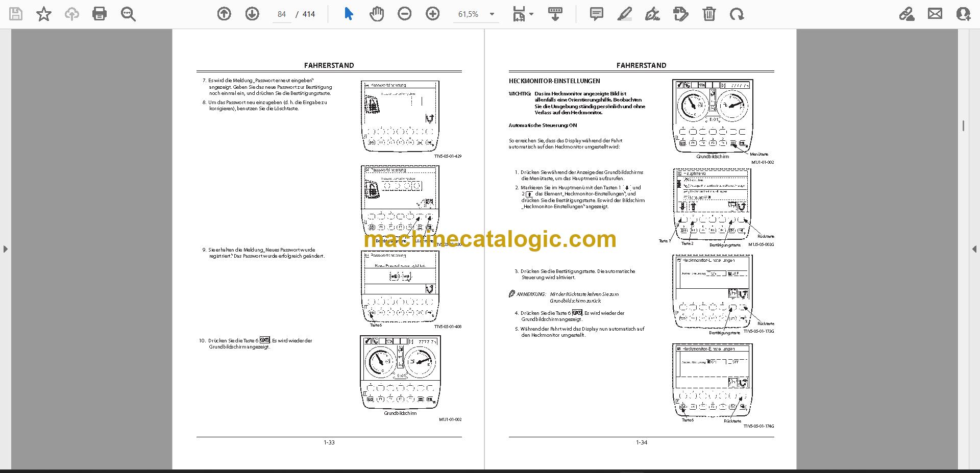Open the fit page options dropdown
Image resolution: width=980 pixels, height=473 pixels.
click(523, 14)
